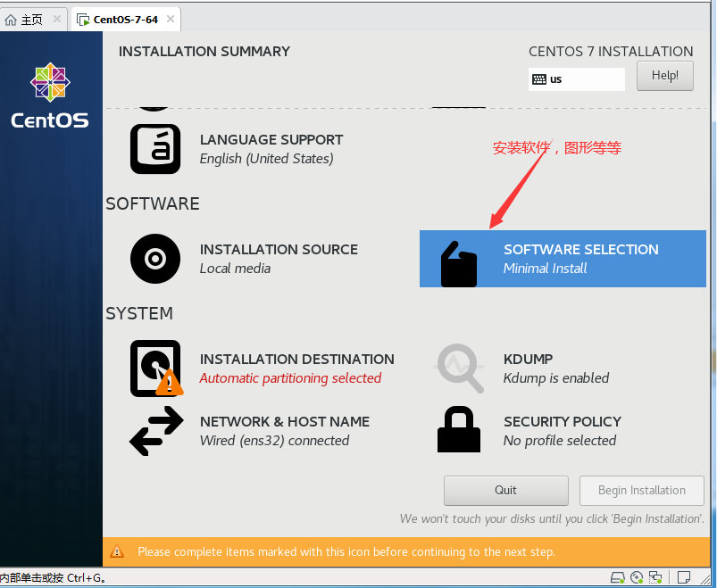
Task: Click the hard disk status bar icon
Action: pyautogui.click(x=617, y=577)
